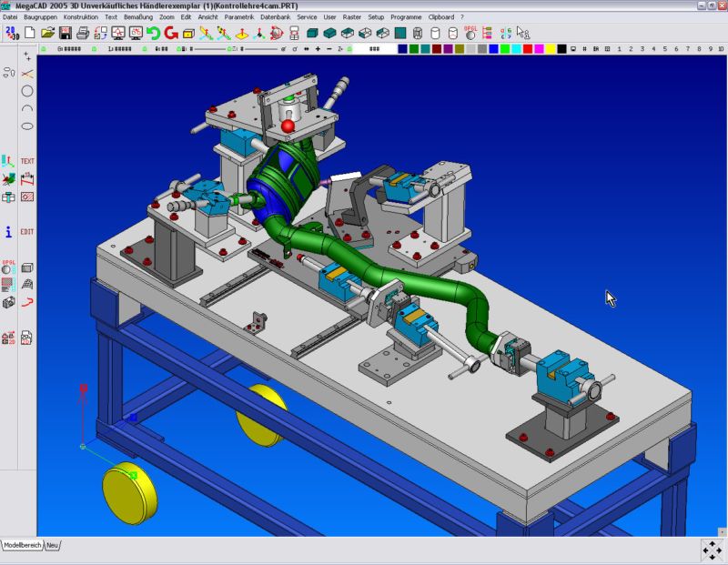Undo last action with green arrow
Screen dimensions: 728x565
pos(153,33)
